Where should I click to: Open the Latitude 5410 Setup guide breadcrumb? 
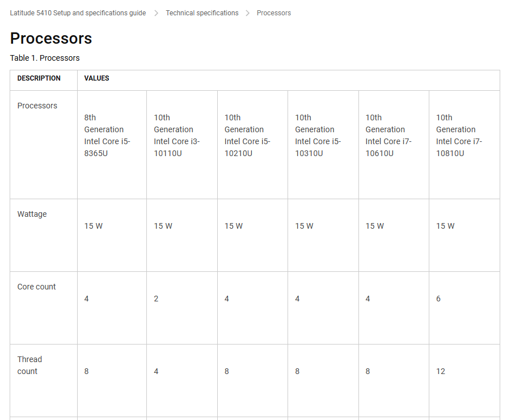(78, 13)
